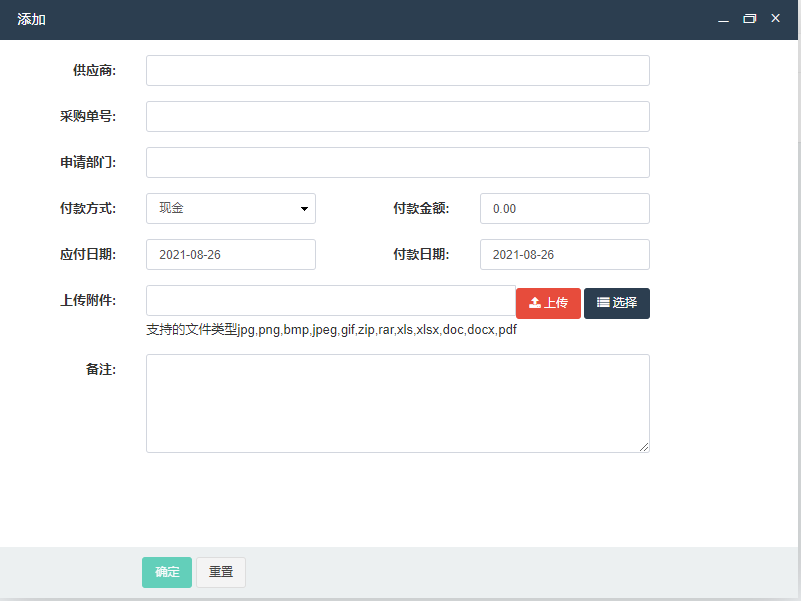Viewport: 801px width, 601px height.
Task: Click the 备注 label
Action: pos(101,369)
